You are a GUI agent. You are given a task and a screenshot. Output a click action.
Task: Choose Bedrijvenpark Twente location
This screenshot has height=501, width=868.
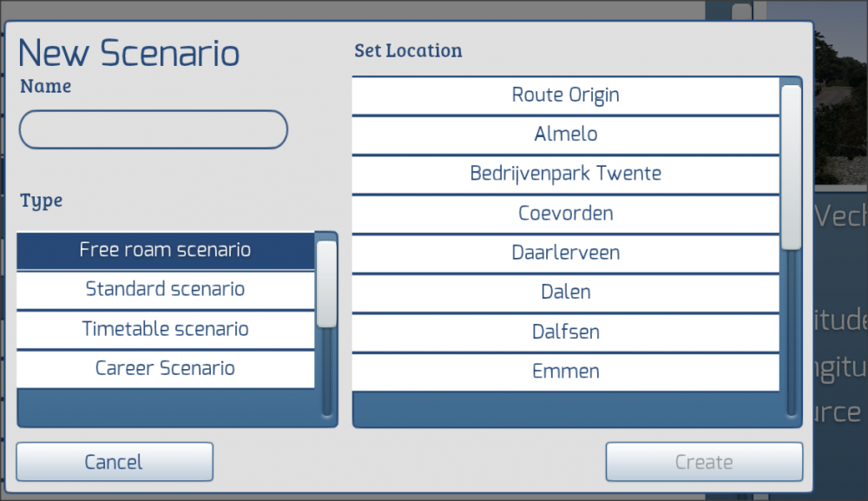tap(566, 174)
